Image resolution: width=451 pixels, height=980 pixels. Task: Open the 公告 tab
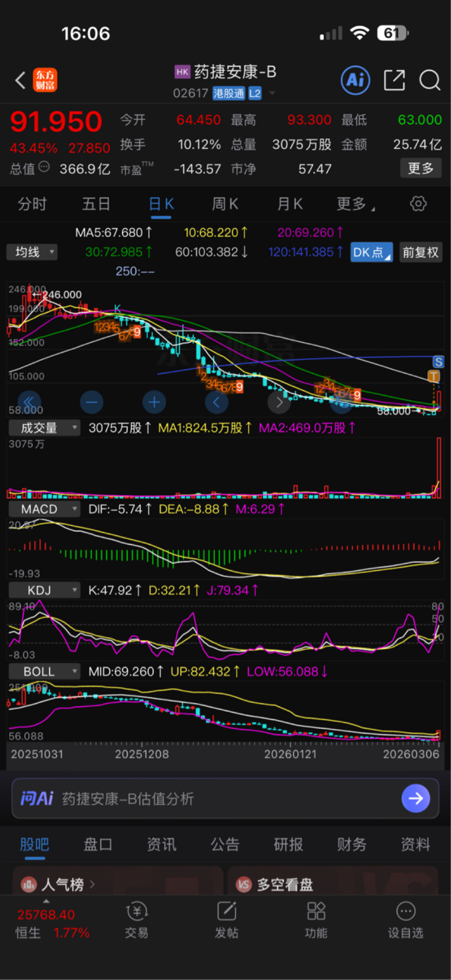225,844
